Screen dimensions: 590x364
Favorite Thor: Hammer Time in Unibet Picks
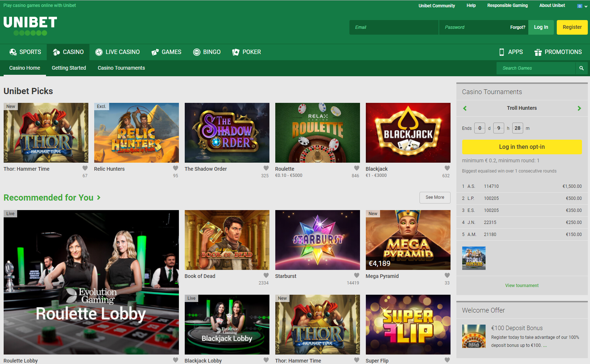pyautogui.click(x=85, y=168)
